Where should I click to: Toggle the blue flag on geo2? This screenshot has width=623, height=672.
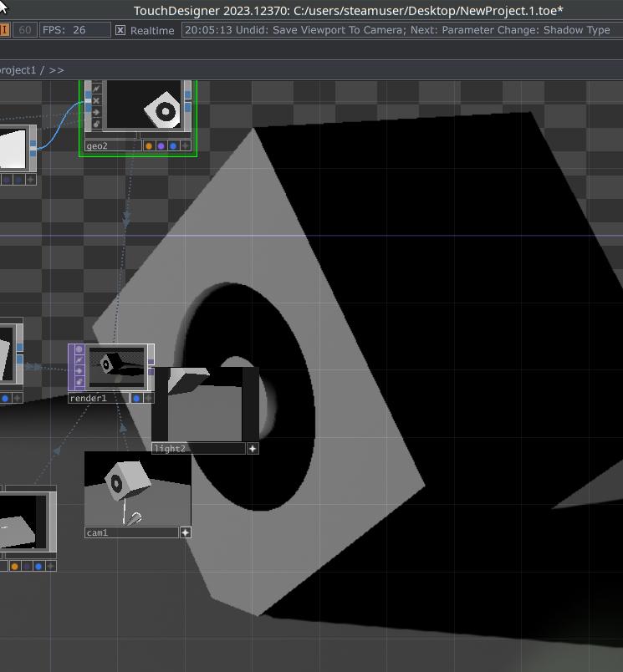click(x=173, y=146)
